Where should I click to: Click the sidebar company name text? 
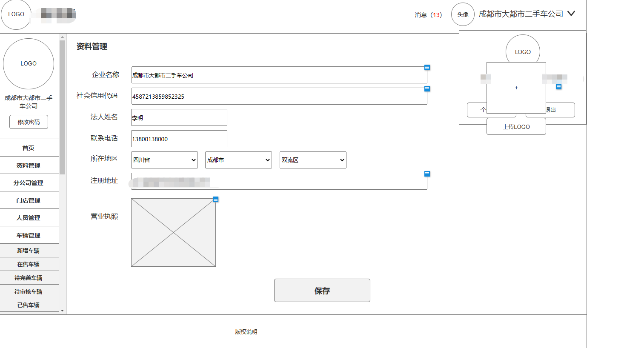coord(29,102)
